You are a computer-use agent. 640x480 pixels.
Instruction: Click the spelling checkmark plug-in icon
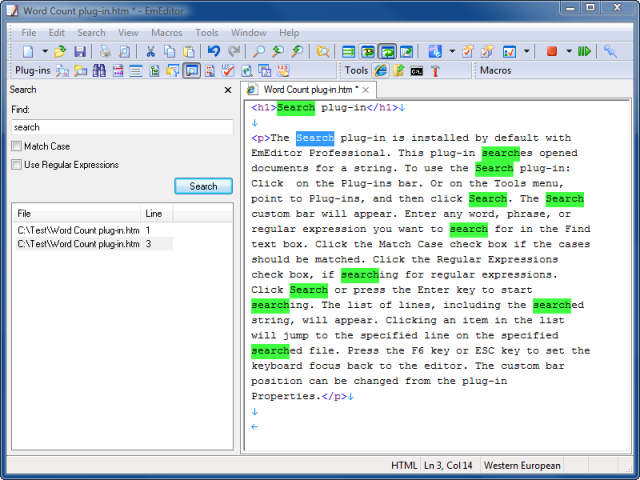[228, 71]
